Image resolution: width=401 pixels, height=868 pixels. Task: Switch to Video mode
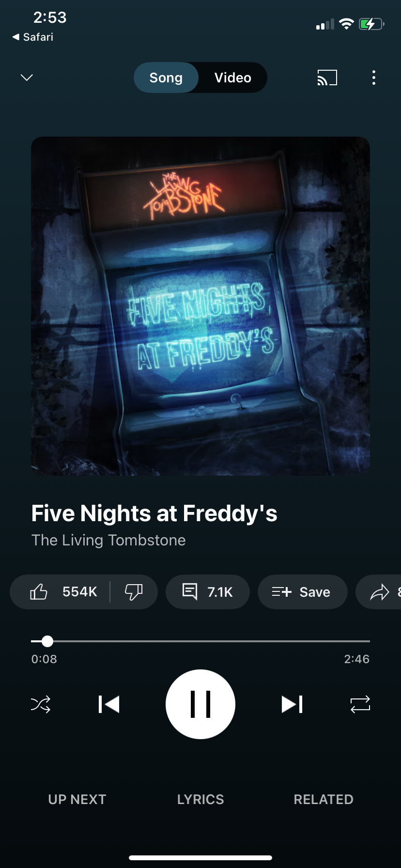pyautogui.click(x=233, y=77)
